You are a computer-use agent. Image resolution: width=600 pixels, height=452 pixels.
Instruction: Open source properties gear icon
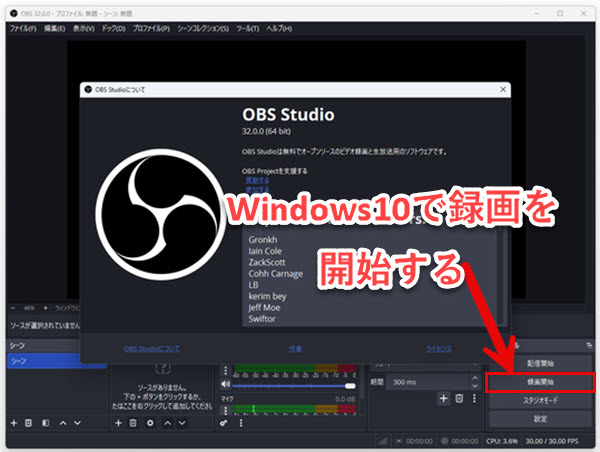point(150,423)
